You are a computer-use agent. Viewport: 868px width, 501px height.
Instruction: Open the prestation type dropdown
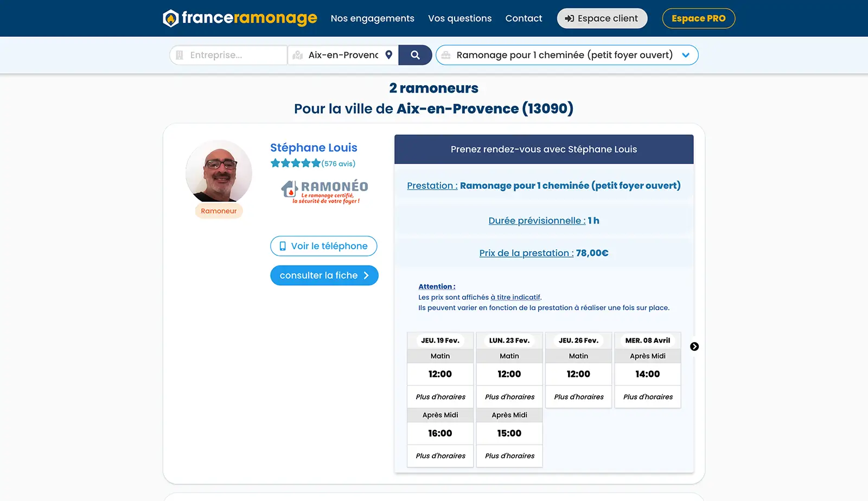[x=686, y=55]
